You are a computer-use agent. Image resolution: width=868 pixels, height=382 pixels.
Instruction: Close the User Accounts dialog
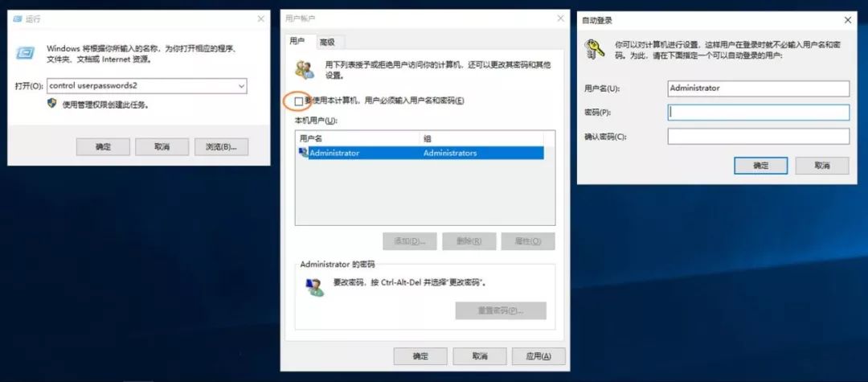(x=560, y=18)
